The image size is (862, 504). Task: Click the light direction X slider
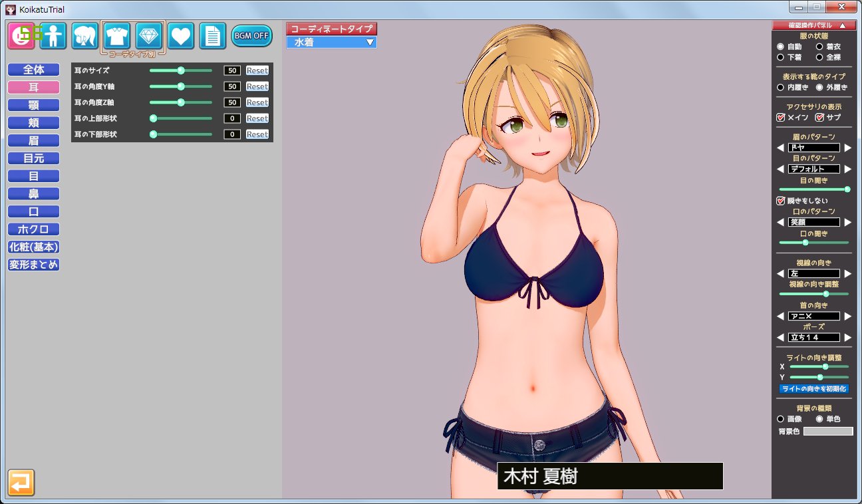819,366
